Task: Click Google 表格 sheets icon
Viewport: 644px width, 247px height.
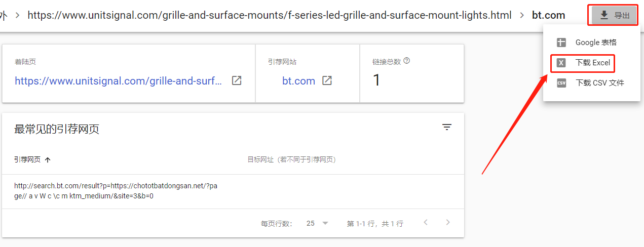Action: 561,43
